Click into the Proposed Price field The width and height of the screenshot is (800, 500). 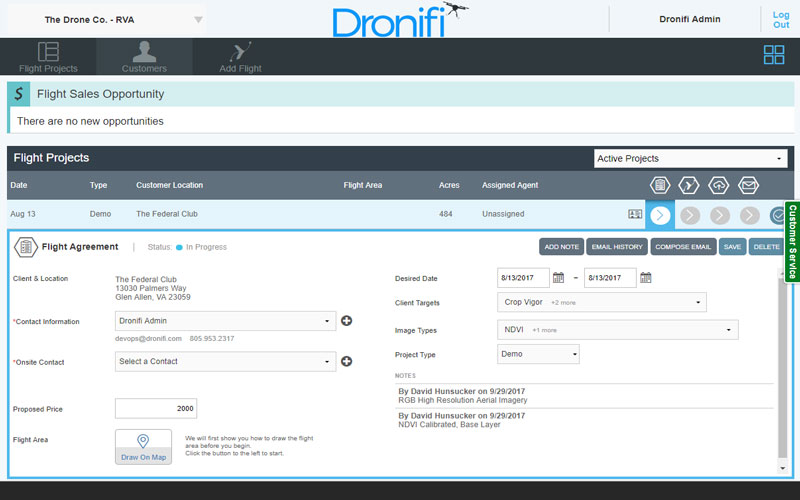point(156,408)
